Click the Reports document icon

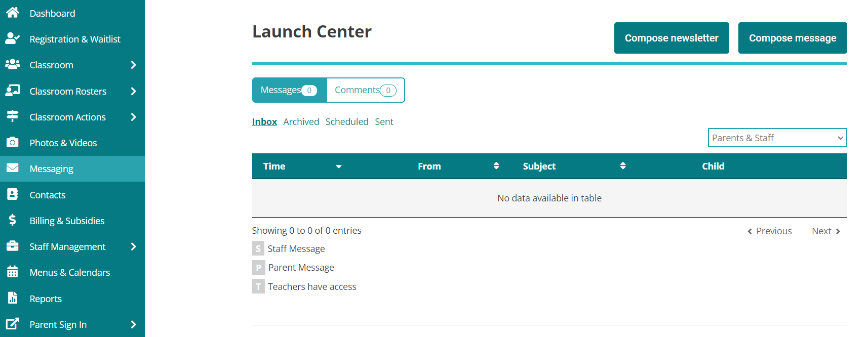(x=13, y=298)
